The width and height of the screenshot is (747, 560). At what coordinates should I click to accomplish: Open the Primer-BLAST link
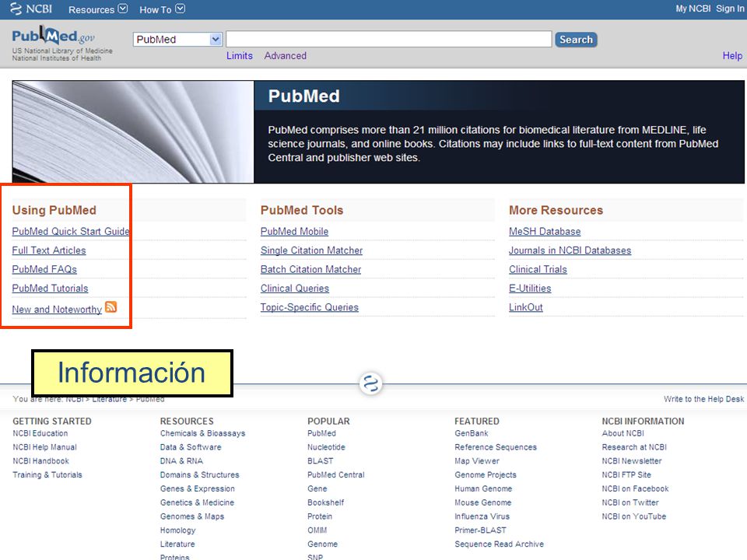480,530
